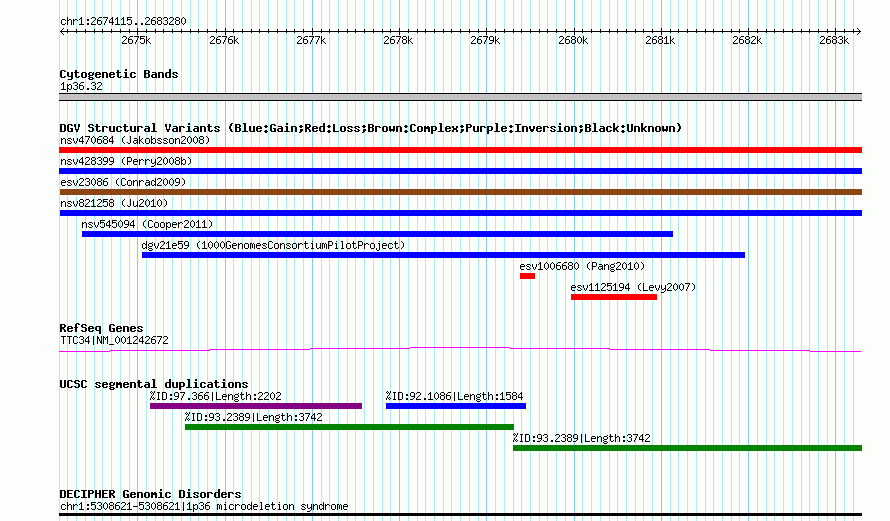The image size is (890, 521).
Task: Click the 2675k ruler tick label
Action: (x=136, y=40)
